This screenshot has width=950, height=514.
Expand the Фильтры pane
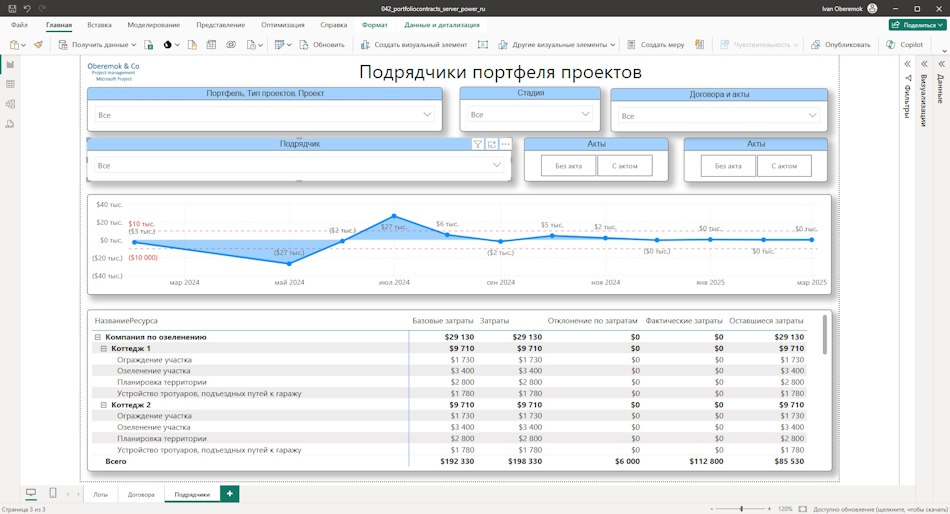(908, 64)
